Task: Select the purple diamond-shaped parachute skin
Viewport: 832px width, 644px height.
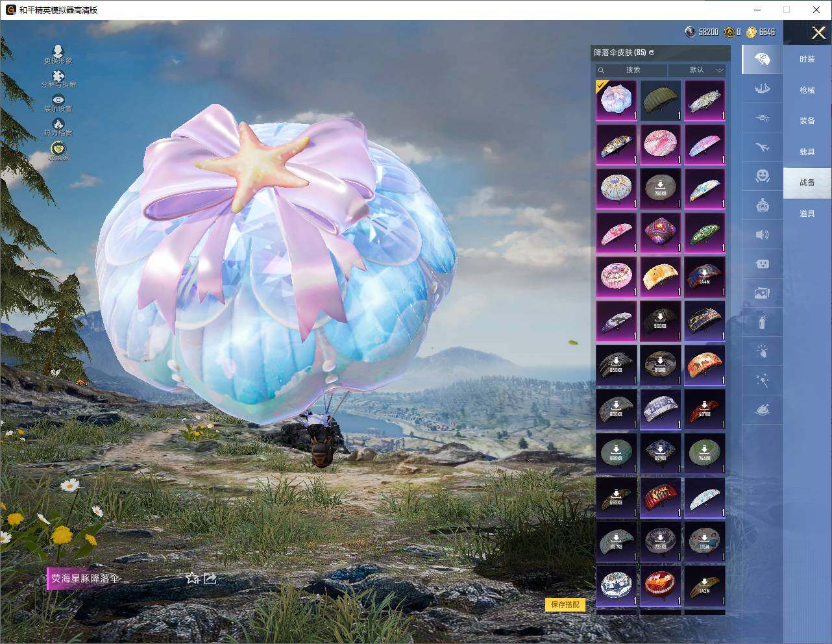Action: pos(661,232)
